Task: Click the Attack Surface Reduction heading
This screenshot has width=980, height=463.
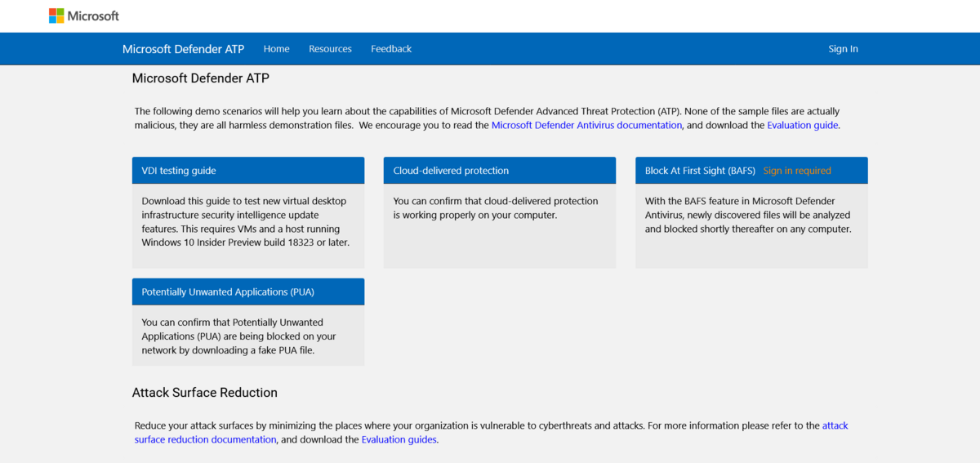Action: [205, 393]
